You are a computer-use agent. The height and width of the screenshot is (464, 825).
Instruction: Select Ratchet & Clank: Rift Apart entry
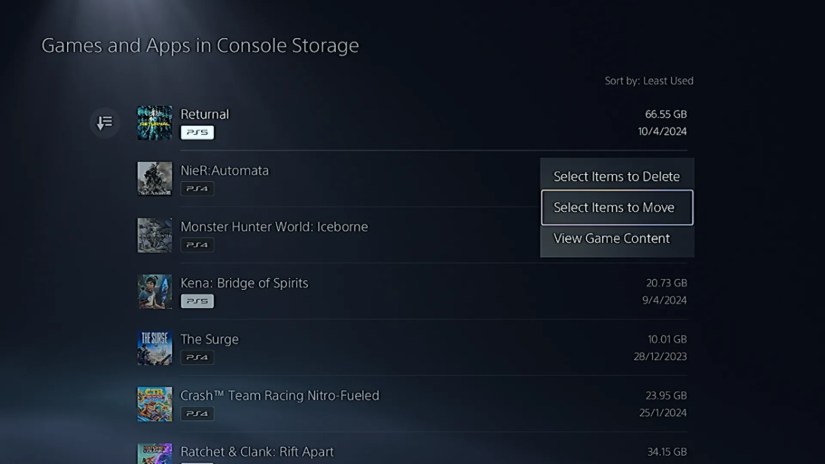tap(257, 452)
